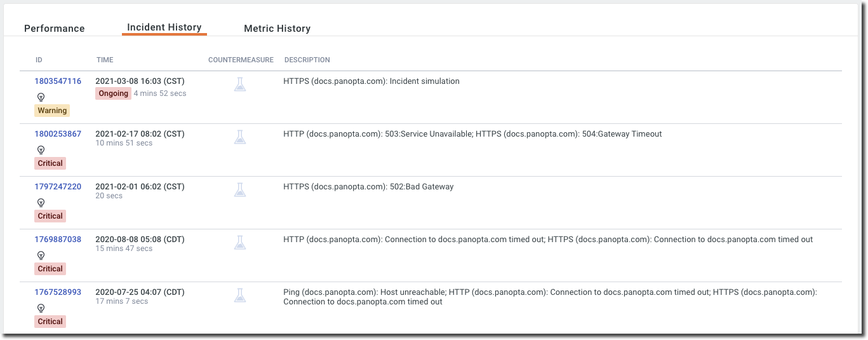Click the flask countermeasure icon for incident 1797247220
Image resolution: width=868 pixels, height=340 pixels.
[x=239, y=189]
